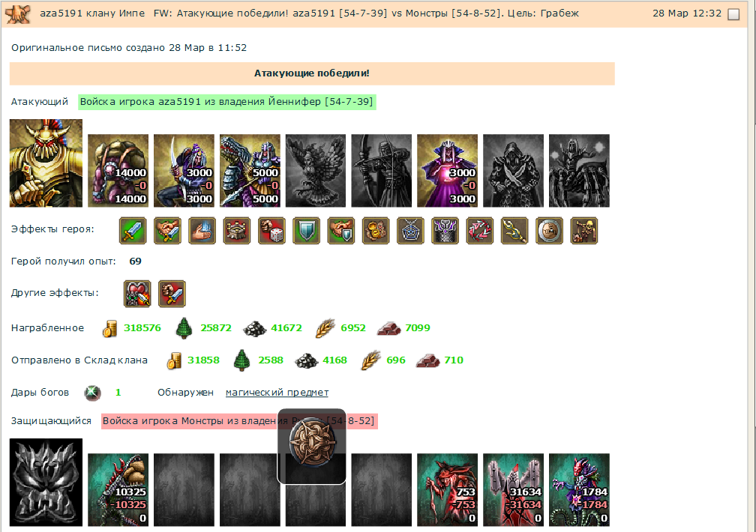Click the round bronze shield hero effect icon
Screen dimensions: 756x532
[x=549, y=230]
